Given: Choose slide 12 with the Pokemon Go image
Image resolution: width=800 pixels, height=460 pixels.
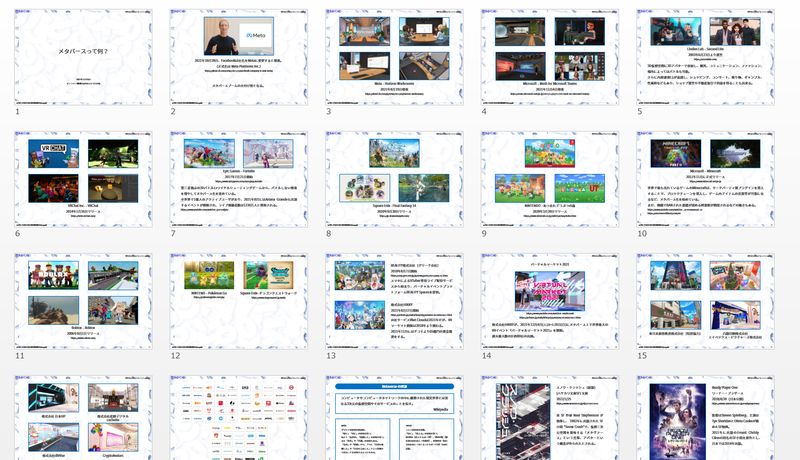Looking at the screenshot, I should 239,301.
